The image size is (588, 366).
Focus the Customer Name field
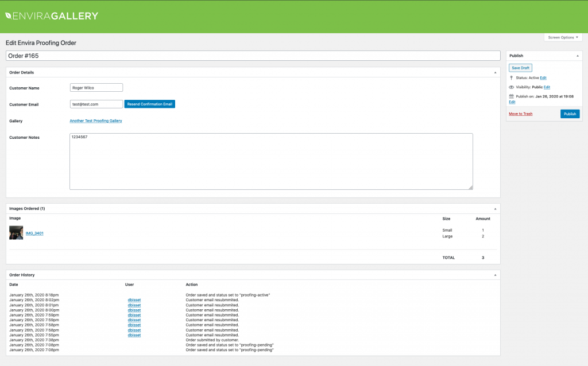[96, 88]
